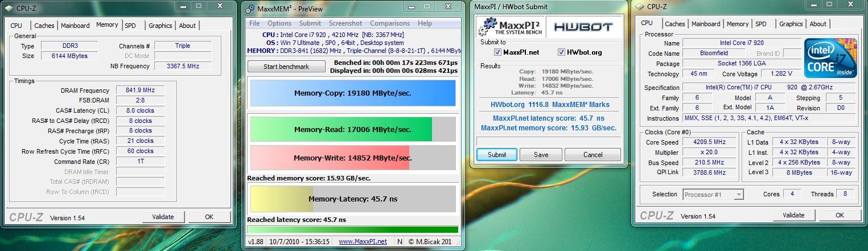The image size is (868, 251).
Task: Switch to Memory tab in right CPU-Z
Action: click(738, 24)
